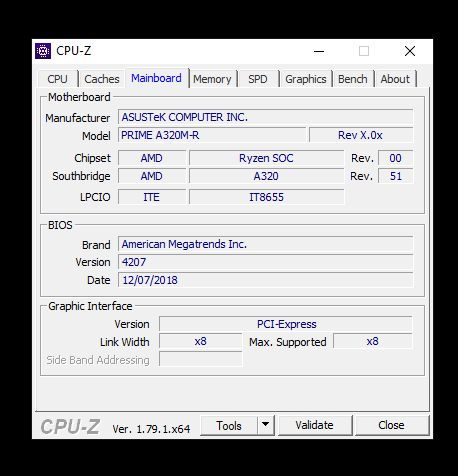Select the Mainboard tab

pyautogui.click(x=156, y=78)
